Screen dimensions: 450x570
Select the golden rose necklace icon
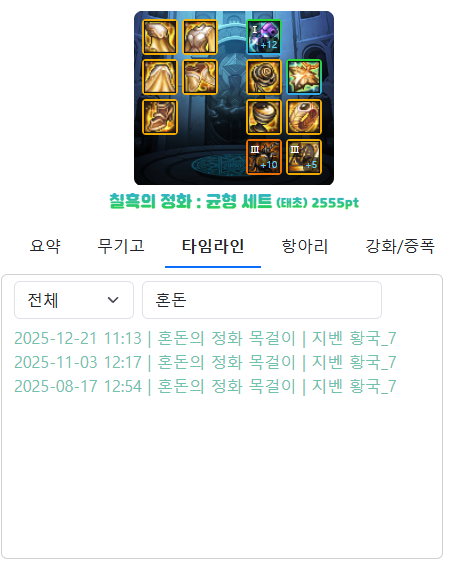264,77
